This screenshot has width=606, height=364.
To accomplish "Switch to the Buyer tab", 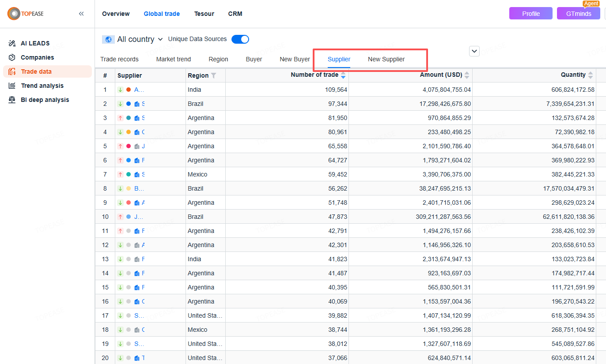I will click(x=254, y=59).
